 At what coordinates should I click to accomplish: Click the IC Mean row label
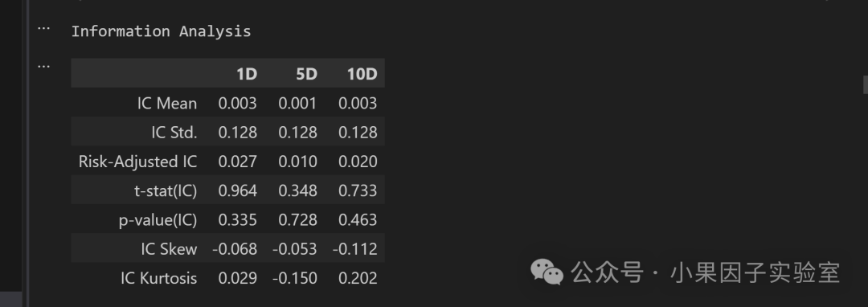167,104
